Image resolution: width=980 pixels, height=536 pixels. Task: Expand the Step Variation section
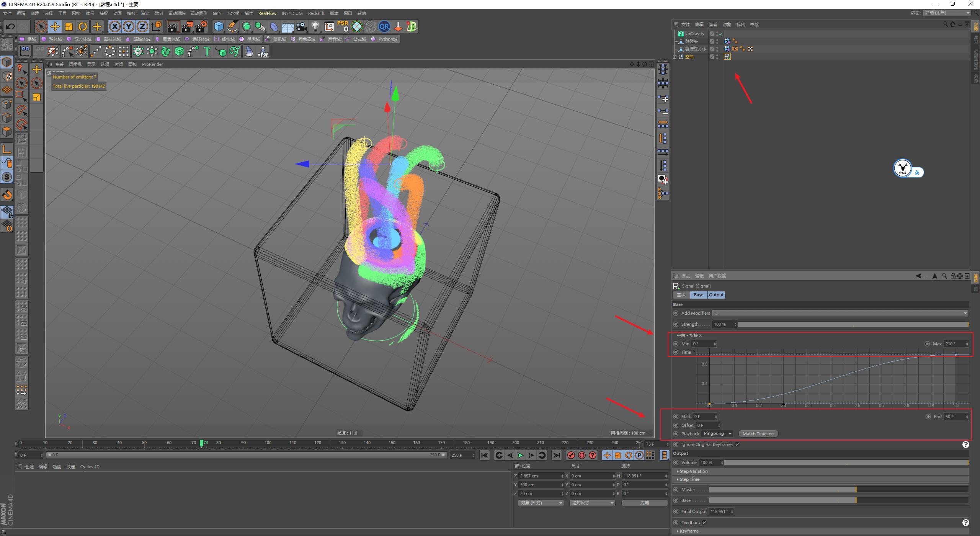[x=693, y=471]
